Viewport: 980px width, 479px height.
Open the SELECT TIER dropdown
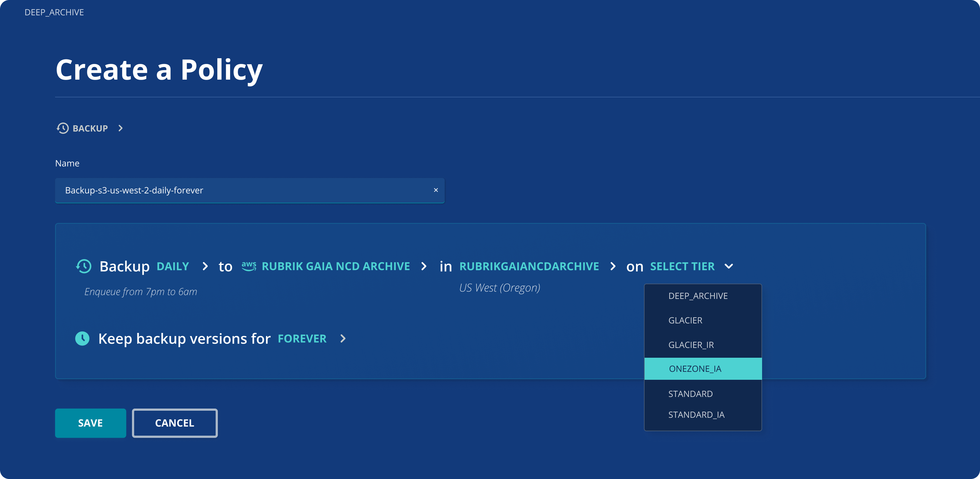(683, 266)
